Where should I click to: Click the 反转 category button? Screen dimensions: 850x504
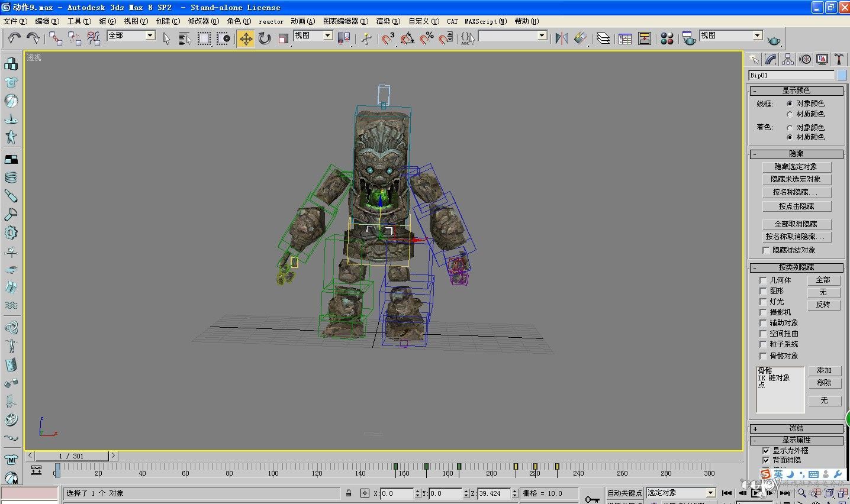click(823, 305)
